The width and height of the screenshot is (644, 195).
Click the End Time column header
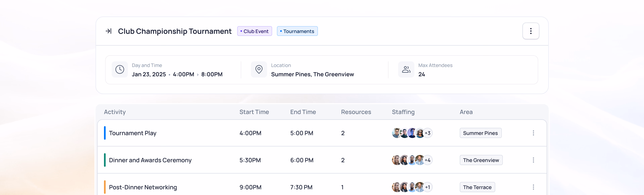point(303,112)
